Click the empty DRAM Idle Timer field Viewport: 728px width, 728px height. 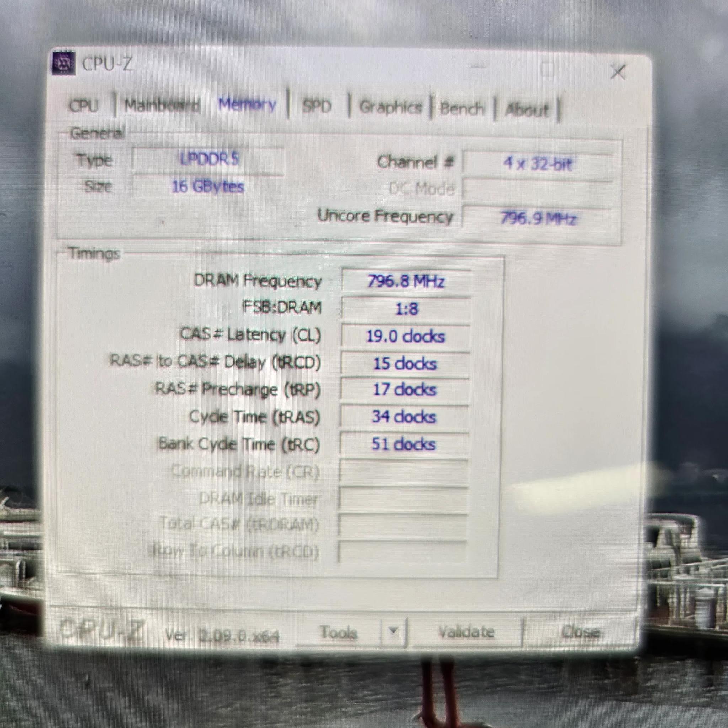(x=403, y=498)
